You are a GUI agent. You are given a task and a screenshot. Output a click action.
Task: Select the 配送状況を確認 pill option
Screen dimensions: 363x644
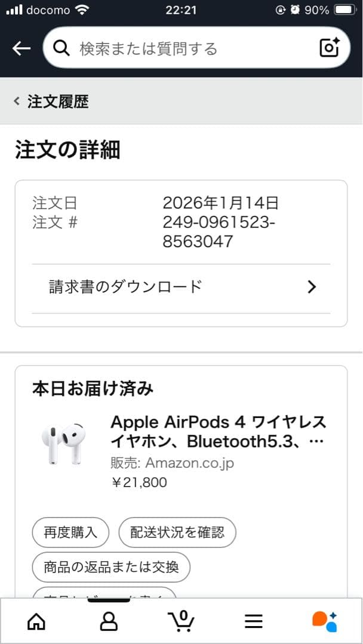177,532
